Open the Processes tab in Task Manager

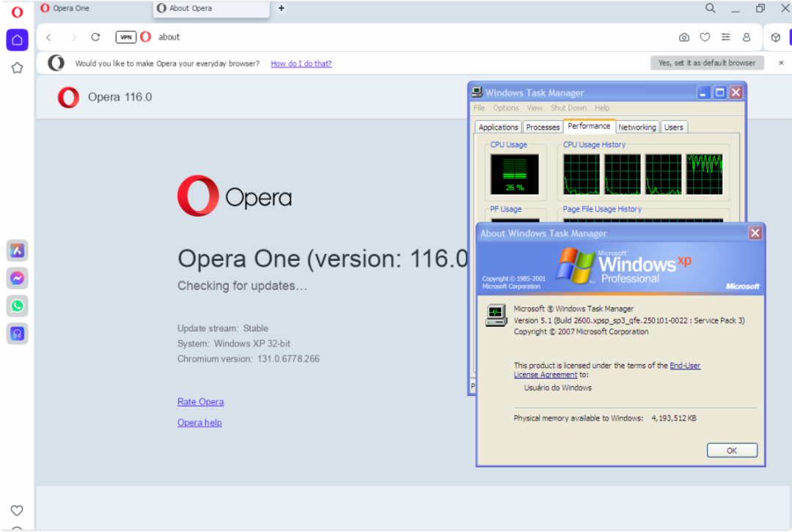pos(543,128)
